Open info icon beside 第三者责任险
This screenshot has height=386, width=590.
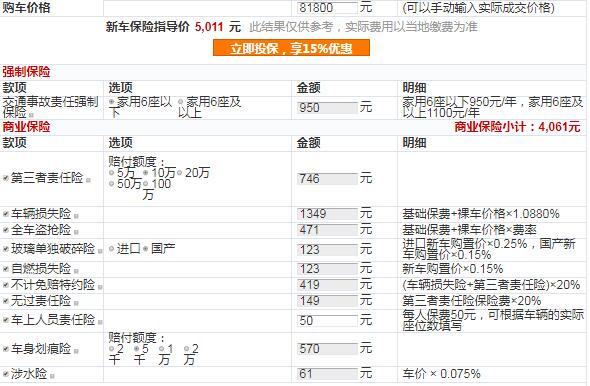[88, 180]
